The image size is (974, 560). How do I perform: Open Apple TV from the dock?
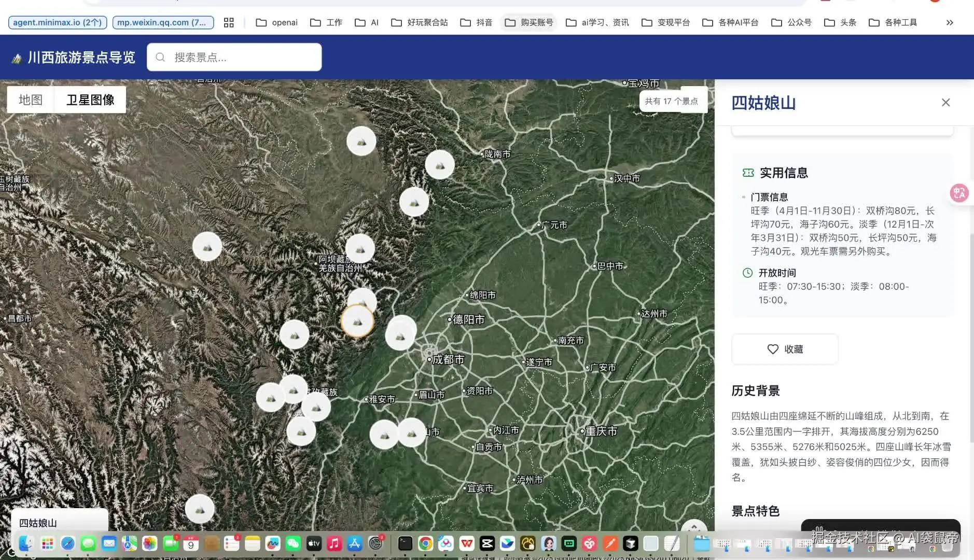pyautogui.click(x=314, y=543)
